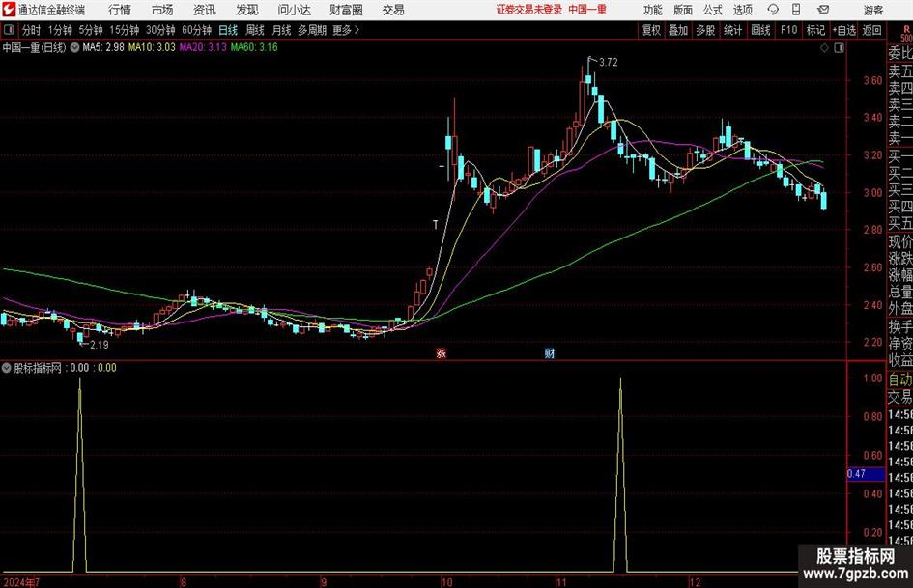Open the 资讯 menu
The height and width of the screenshot is (588, 913).
(x=205, y=10)
